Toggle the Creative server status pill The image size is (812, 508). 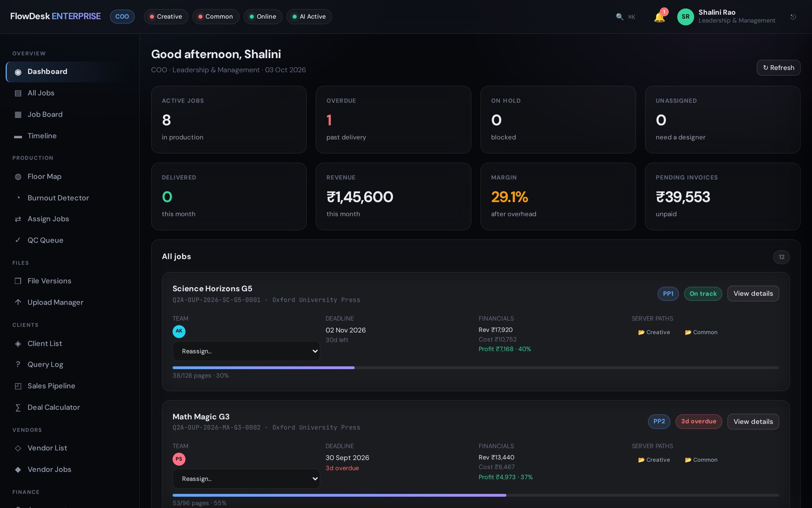[166, 17]
